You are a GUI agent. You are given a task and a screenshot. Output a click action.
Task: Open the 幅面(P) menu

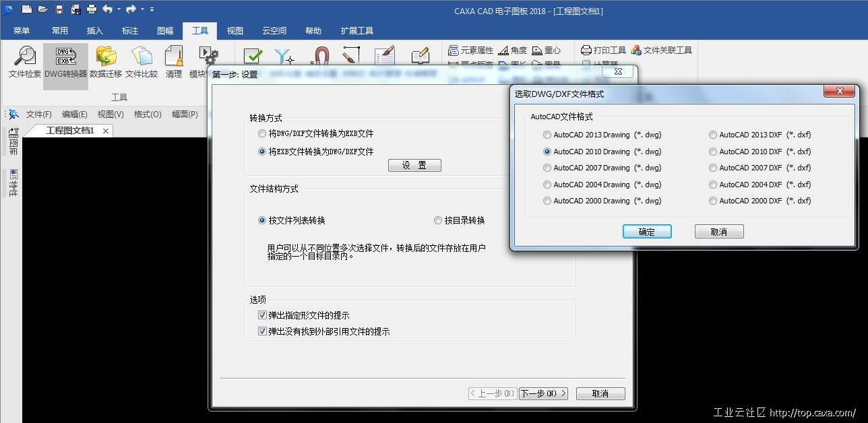click(x=185, y=115)
